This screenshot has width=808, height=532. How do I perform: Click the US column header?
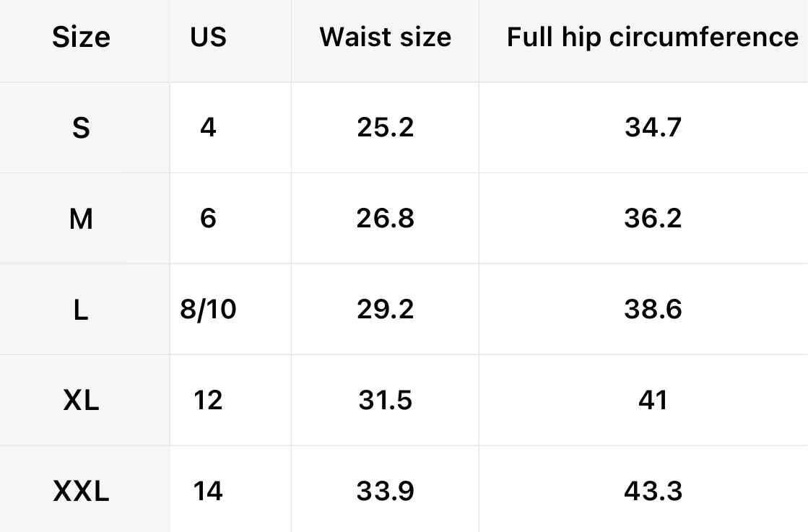pyautogui.click(x=208, y=37)
